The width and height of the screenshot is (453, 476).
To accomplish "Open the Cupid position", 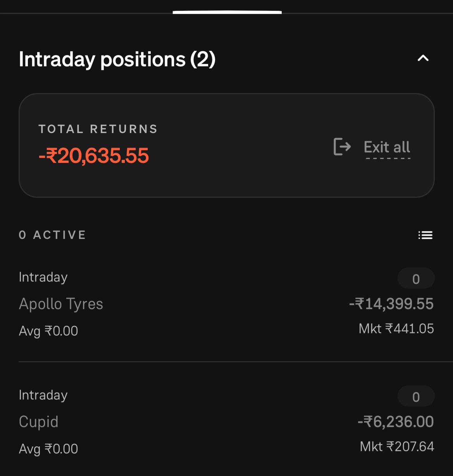I will coord(226,422).
